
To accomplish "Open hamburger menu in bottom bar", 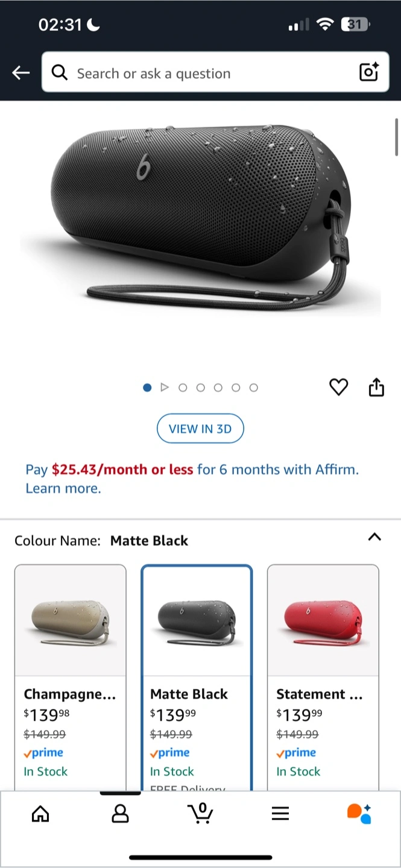I will [x=280, y=814].
